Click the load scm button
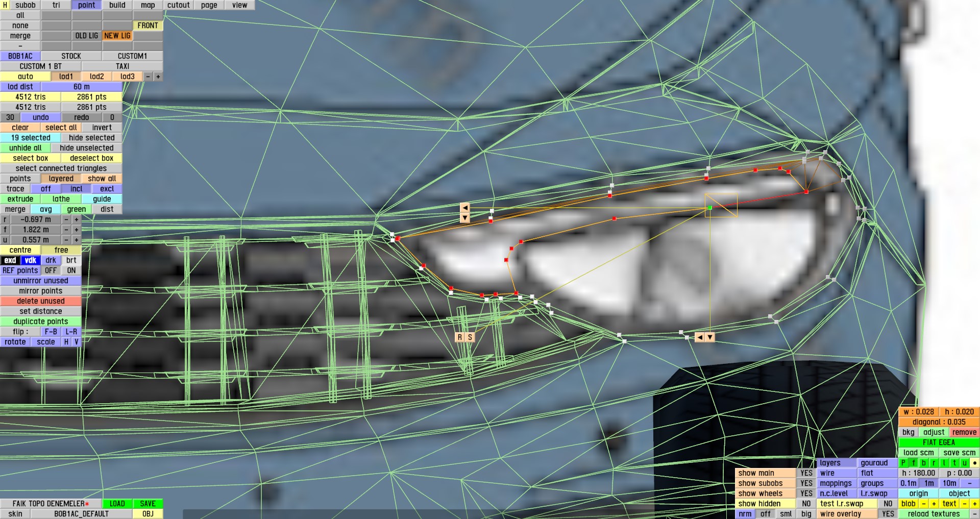Screen dimensions: 980x519 919,453
